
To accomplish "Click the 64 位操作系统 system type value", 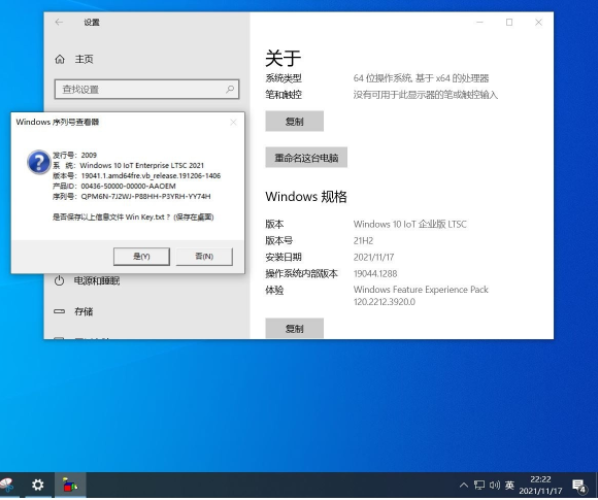I will pos(421,79).
